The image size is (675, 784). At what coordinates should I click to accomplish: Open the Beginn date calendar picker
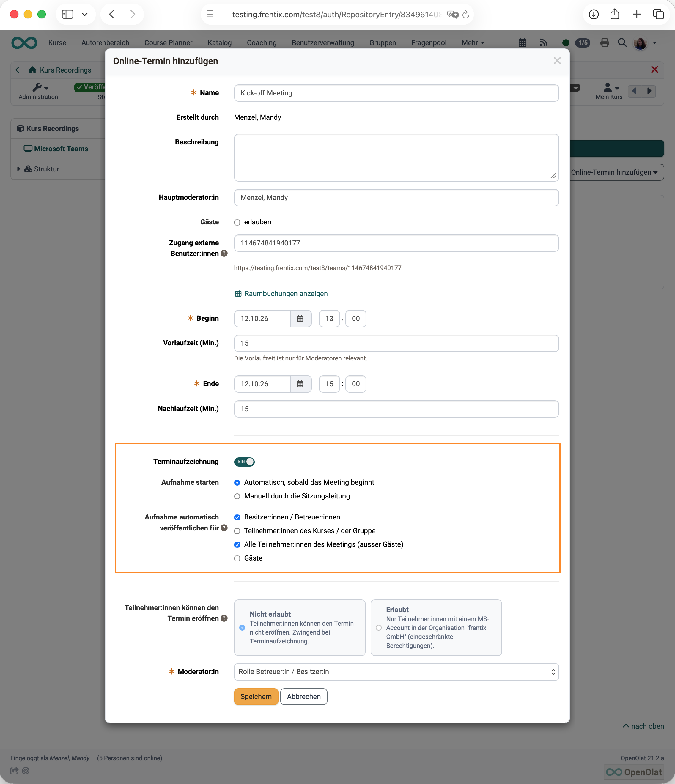point(300,319)
